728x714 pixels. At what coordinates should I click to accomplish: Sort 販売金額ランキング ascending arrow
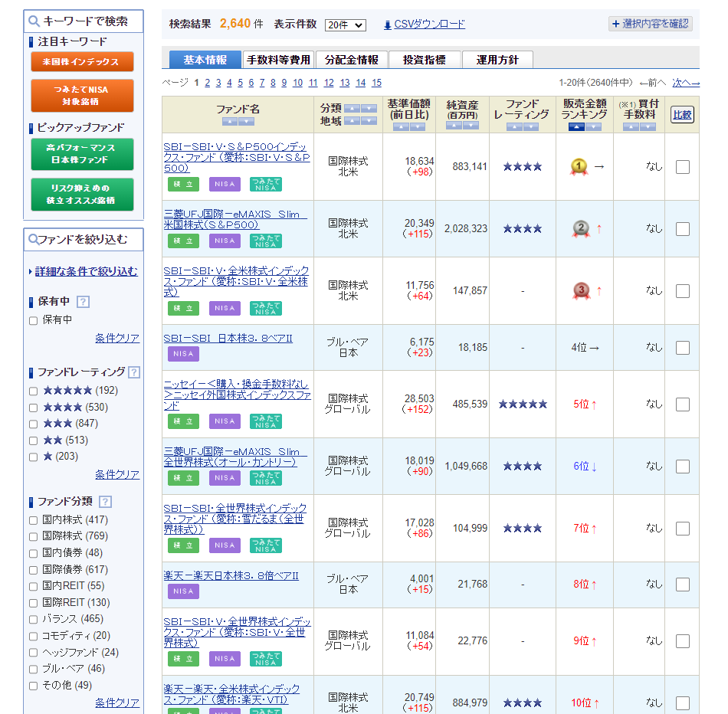[576, 126]
